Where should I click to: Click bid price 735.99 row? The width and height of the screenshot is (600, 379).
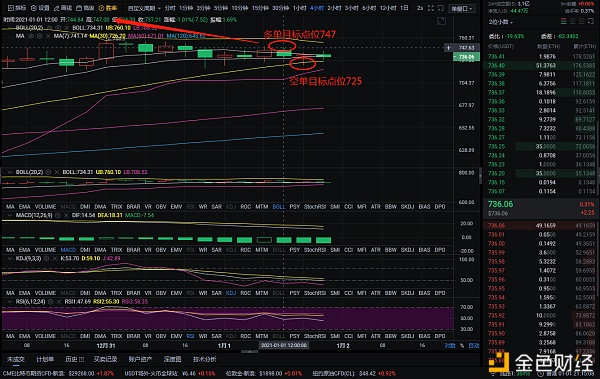click(x=540, y=253)
